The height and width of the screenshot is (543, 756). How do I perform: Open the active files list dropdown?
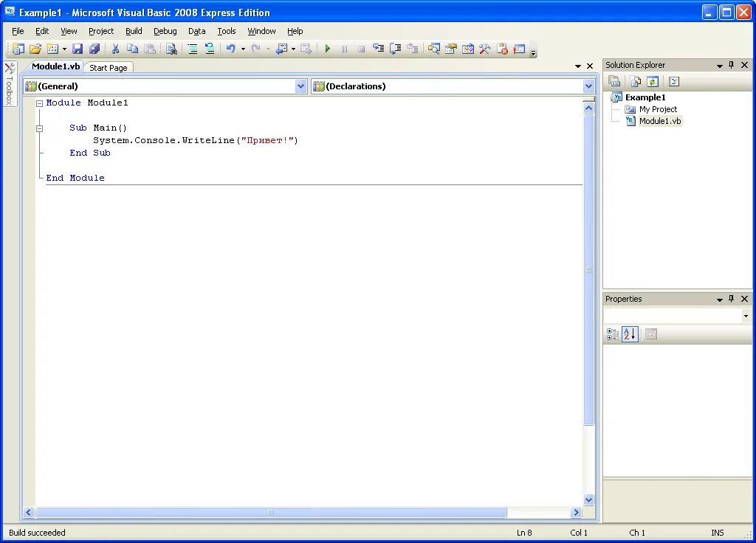tap(577, 66)
